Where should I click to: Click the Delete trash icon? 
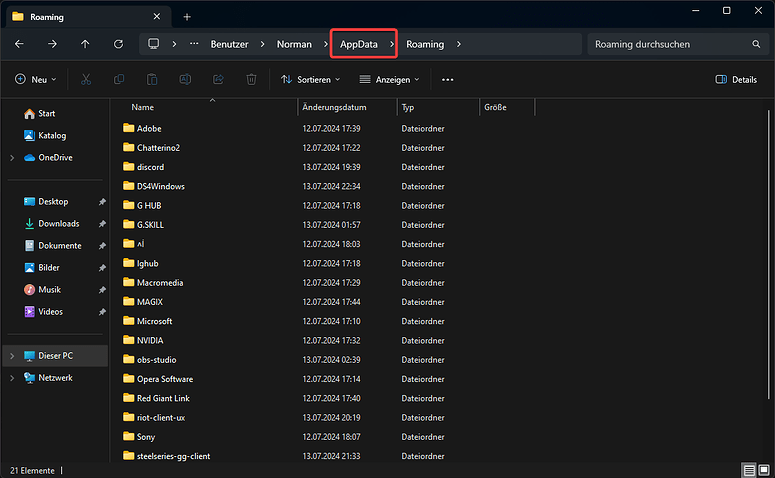pos(252,79)
